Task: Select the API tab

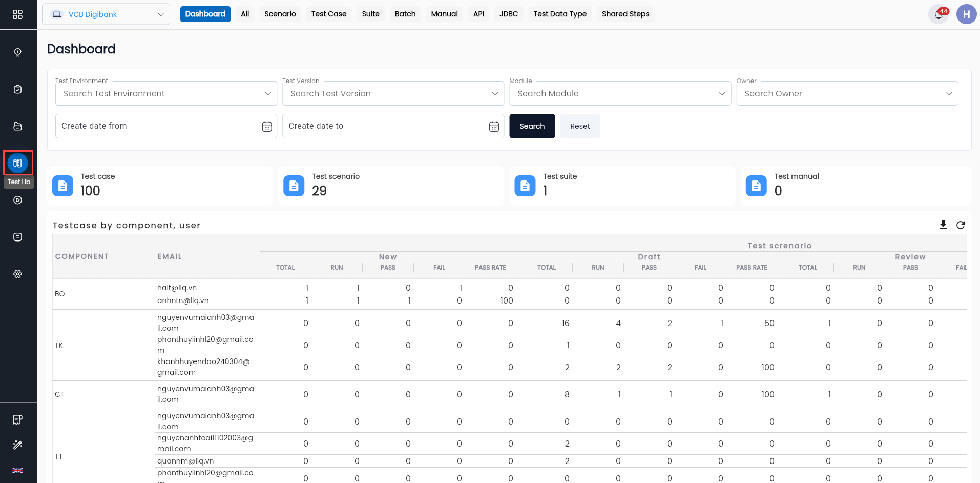Action: pos(478,14)
